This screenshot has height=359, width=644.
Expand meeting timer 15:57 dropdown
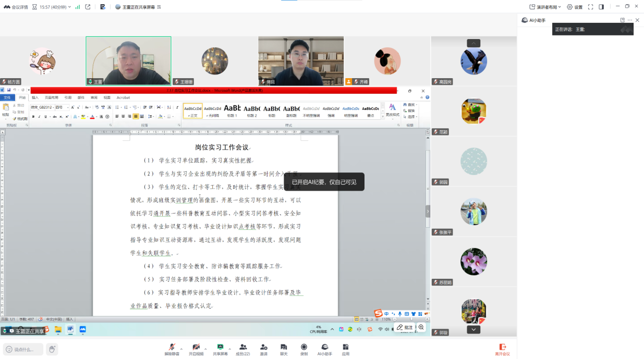[x=69, y=7]
